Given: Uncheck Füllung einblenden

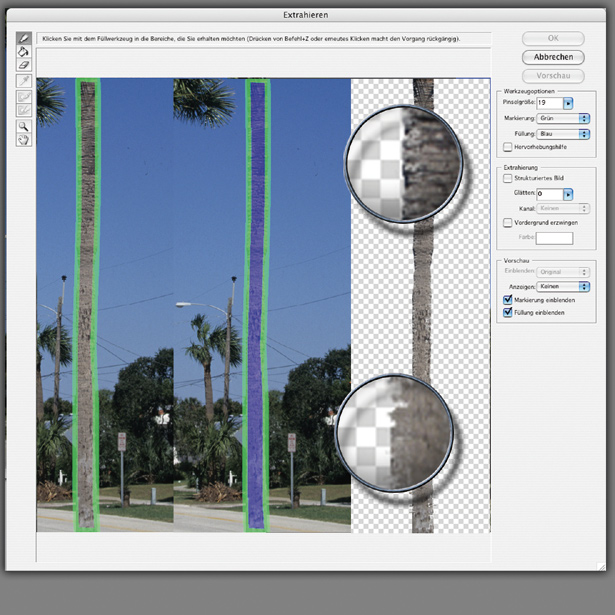Looking at the screenshot, I should (508, 312).
